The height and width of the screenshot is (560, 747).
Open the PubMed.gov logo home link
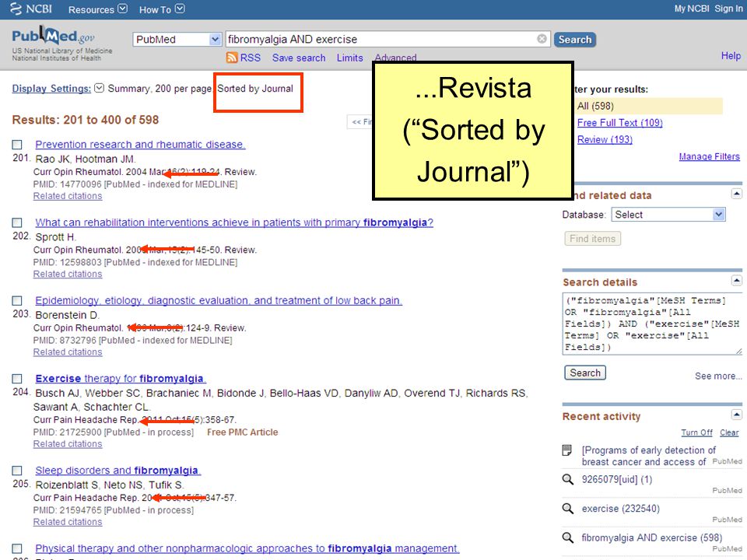tap(53, 36)
